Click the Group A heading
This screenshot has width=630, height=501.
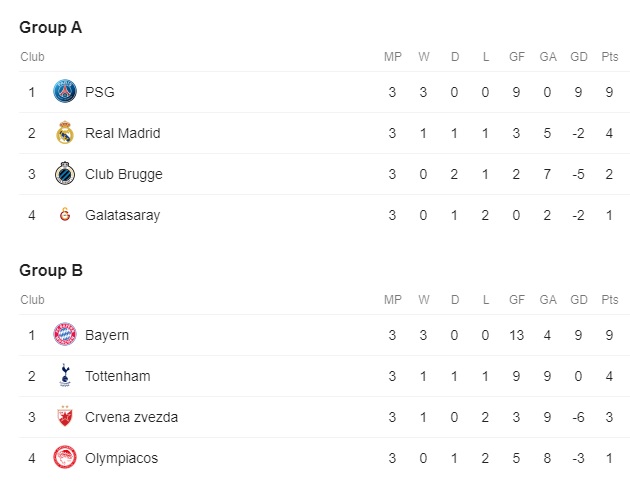click(51, 28)
